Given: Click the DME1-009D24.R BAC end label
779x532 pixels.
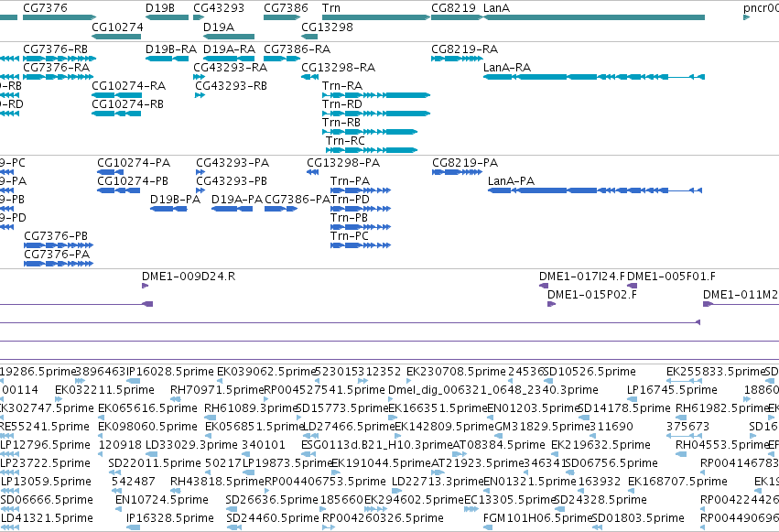Looking at the screenshot, I should point(189,277).
